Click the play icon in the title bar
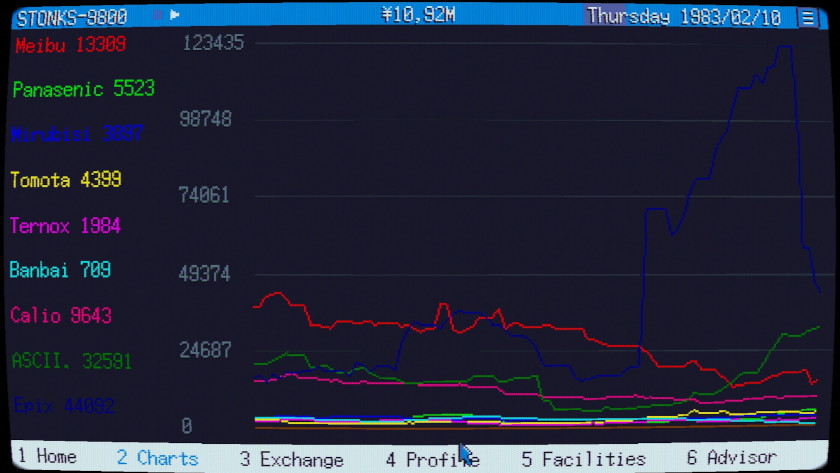Viewport: 840px width, 473px height. [175, 15]
